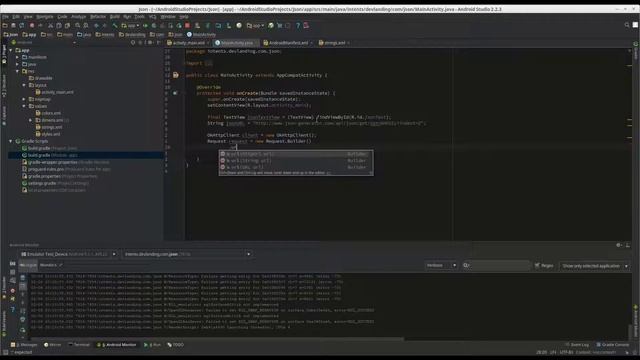Viewport: 640px width, 360px height.
Task: Click the Replace toolbar icon
Action: pyautogui.click(x=86, y=25)
